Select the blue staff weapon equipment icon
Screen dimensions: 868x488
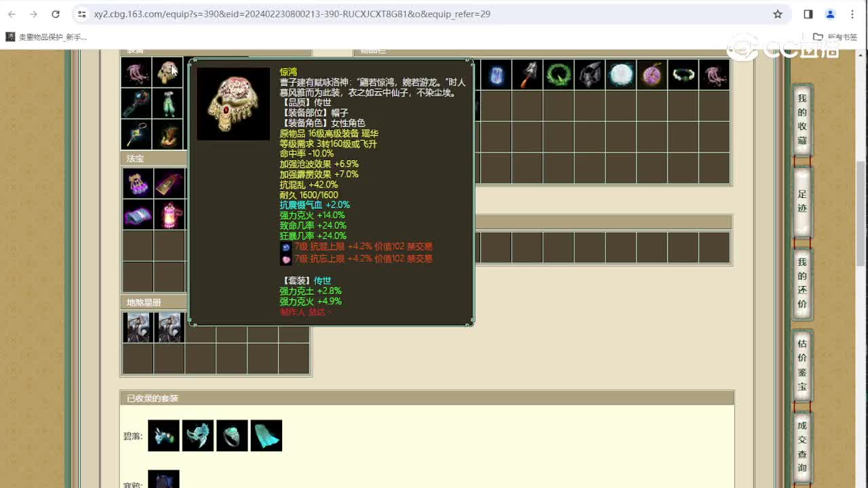click(x=136, y=104)
